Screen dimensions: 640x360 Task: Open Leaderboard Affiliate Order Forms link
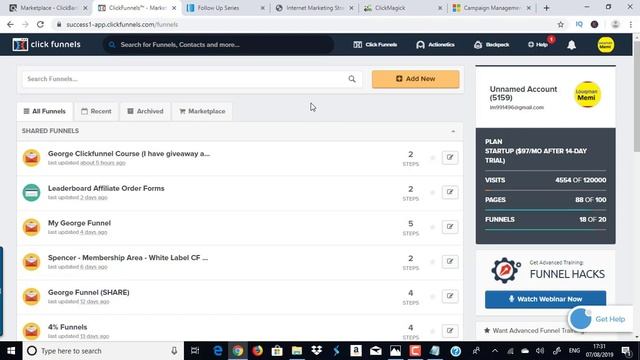(106, 189)
